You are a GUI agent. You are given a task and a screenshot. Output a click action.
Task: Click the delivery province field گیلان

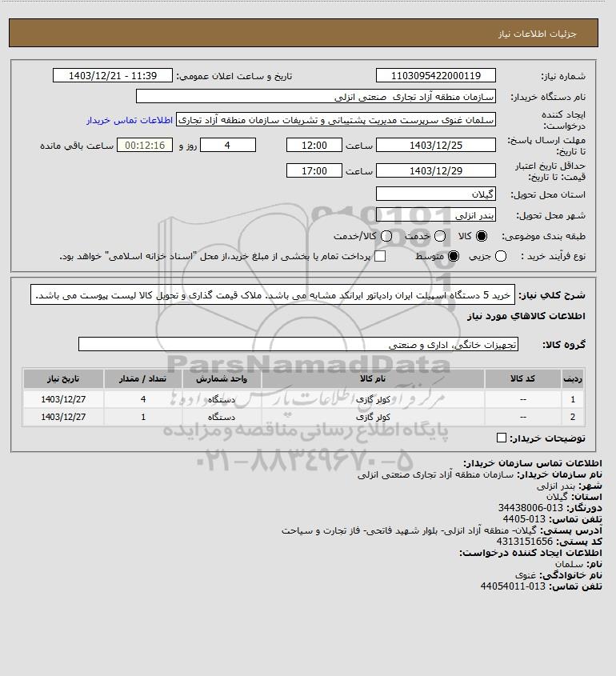tap(436, 194)
